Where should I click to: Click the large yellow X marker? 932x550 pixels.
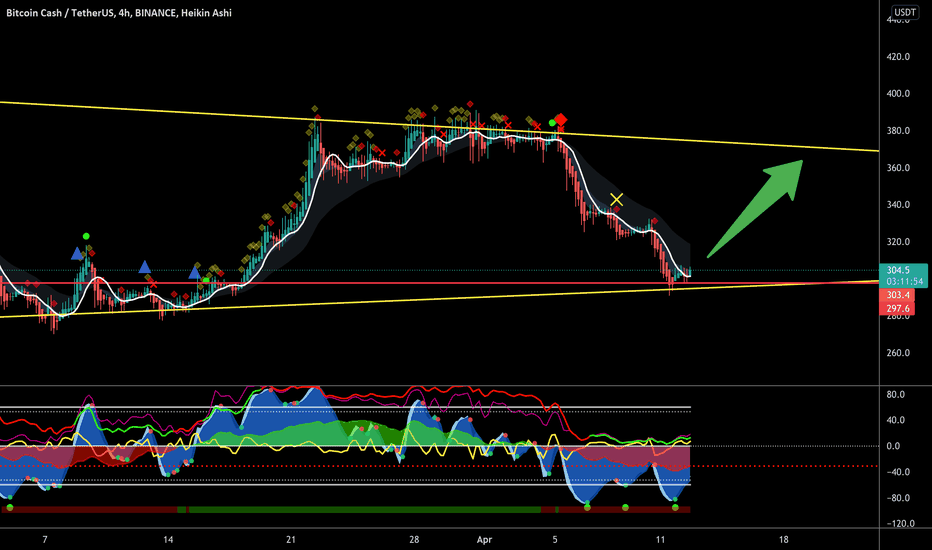(616, 199)
